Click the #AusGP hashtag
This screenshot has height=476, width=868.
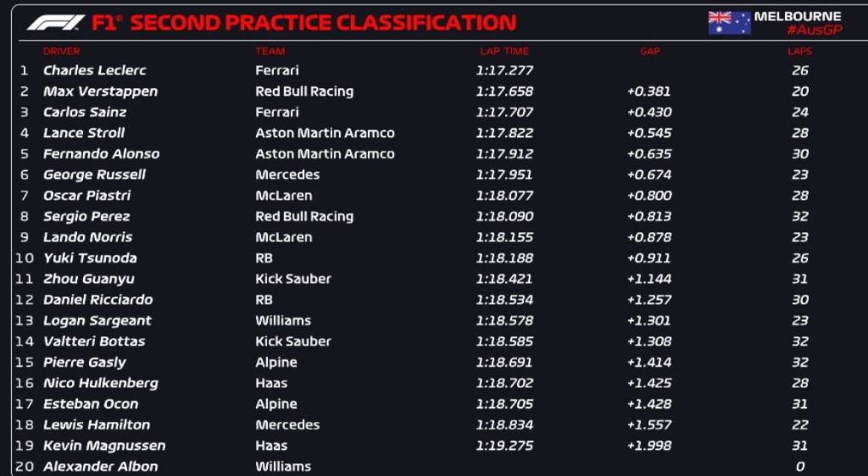tap(814, 30)
